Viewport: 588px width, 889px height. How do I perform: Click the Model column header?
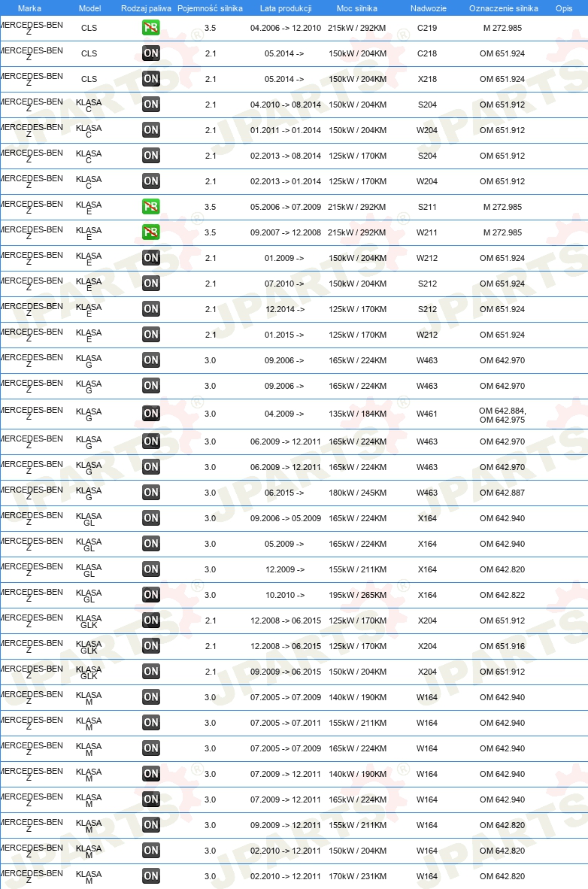tap(89, 8)
